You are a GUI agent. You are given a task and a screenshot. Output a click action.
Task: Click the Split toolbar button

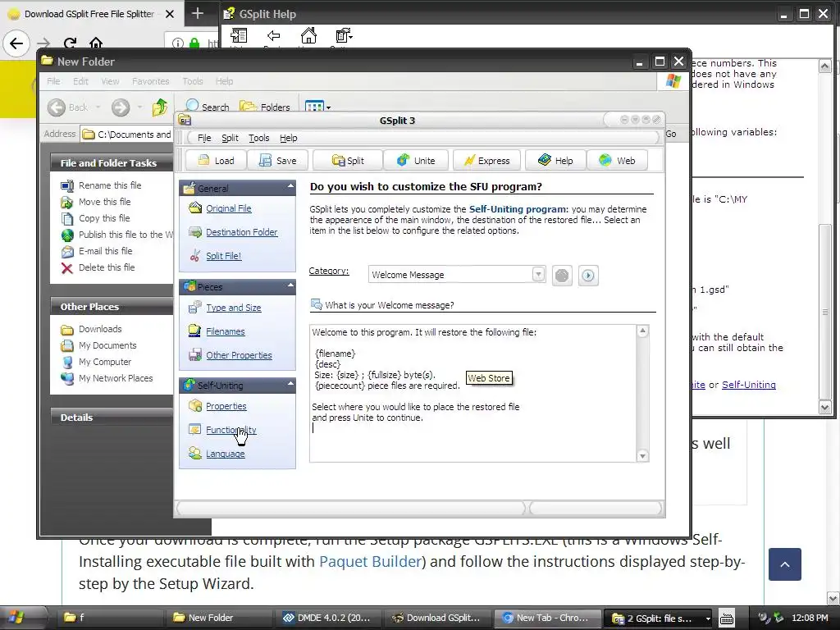pos(348,161)
